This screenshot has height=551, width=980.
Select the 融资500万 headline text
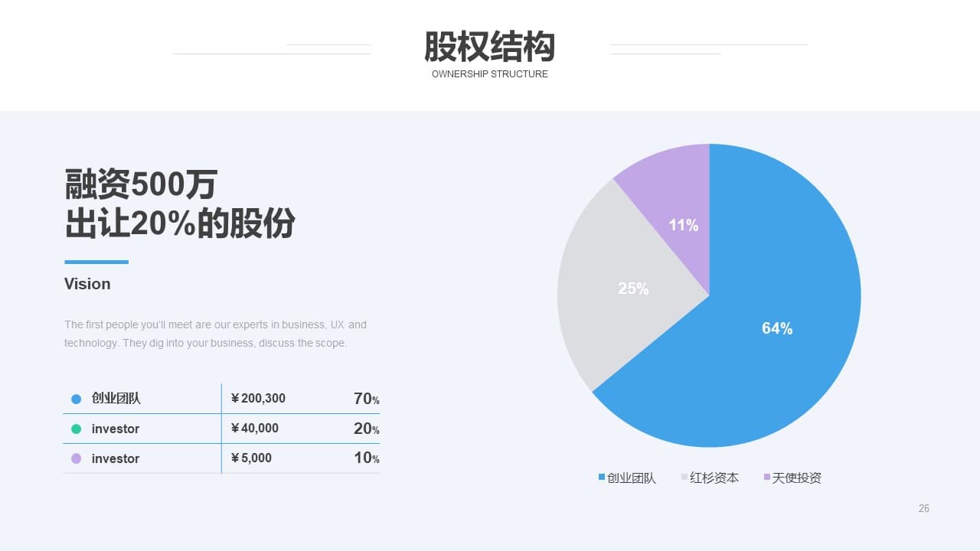[142, 184]
